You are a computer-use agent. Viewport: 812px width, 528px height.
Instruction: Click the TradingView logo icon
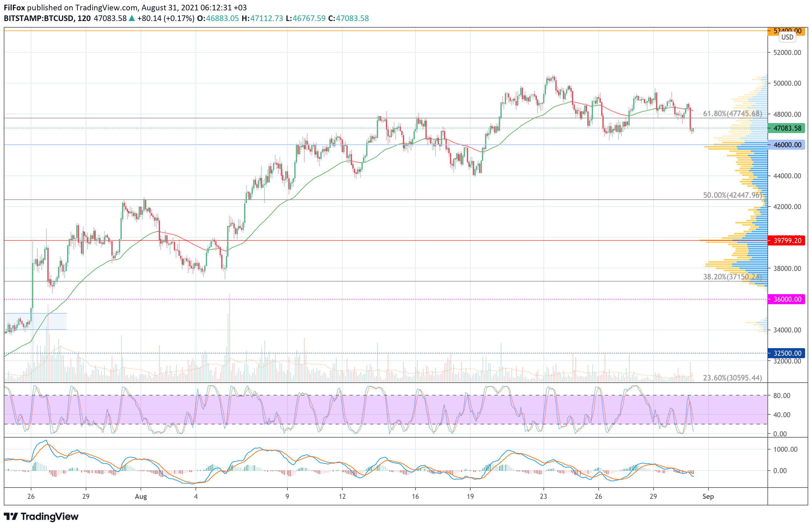(11, 516)
